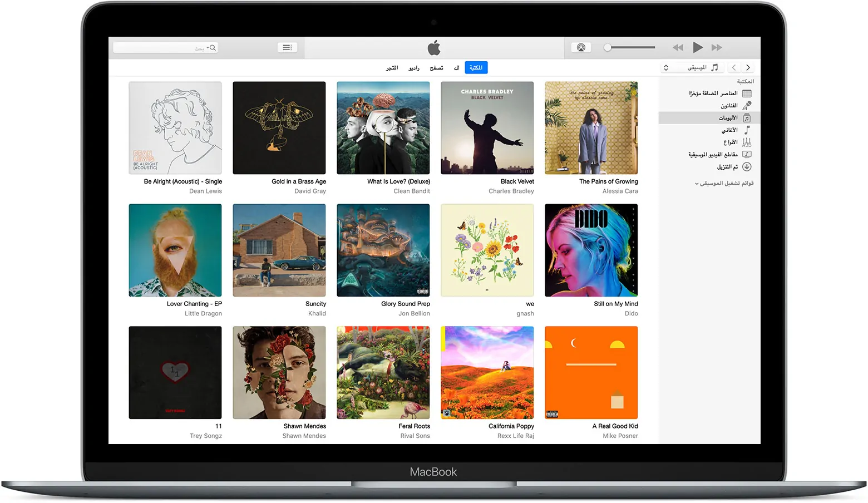This screenshot has width=868, height=503.
Task: Switch to the تصفح (Browse) tab
Action: pos(436,68)
